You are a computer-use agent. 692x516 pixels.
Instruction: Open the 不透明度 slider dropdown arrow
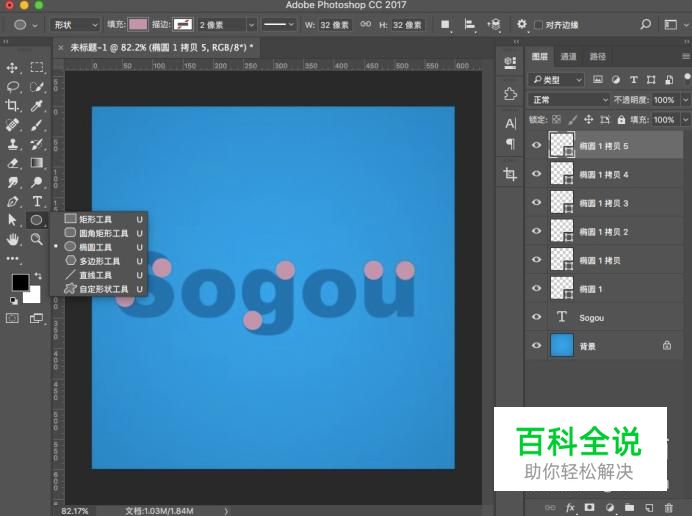point(685,100)
